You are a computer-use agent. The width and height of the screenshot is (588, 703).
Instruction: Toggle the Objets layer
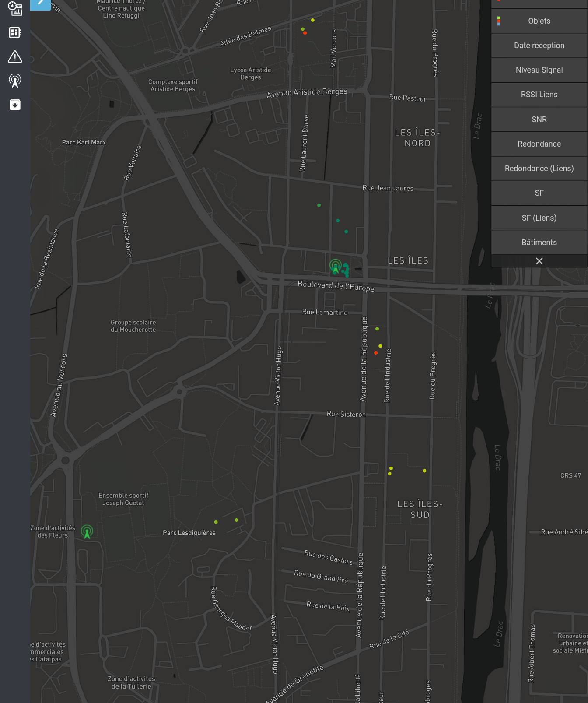click(539, 21)
